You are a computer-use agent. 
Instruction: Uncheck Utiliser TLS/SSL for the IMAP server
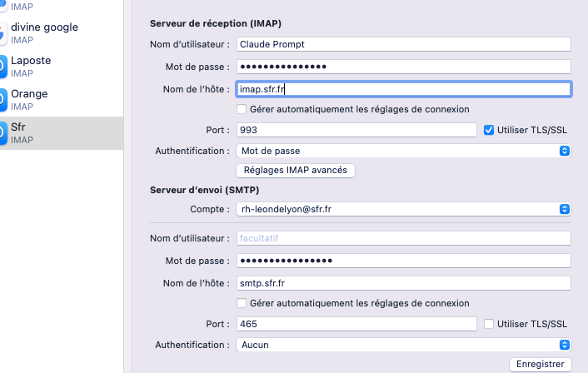click(x=490, y=130)
